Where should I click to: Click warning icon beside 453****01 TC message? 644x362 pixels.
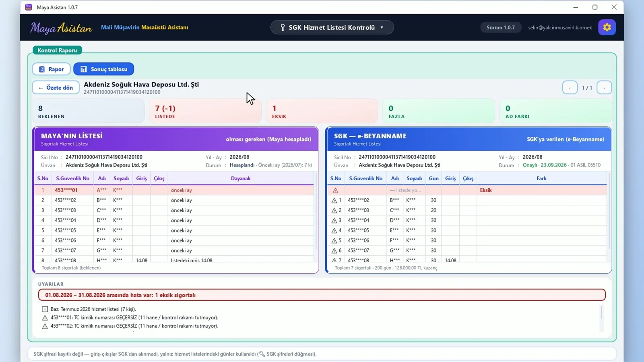45,318
